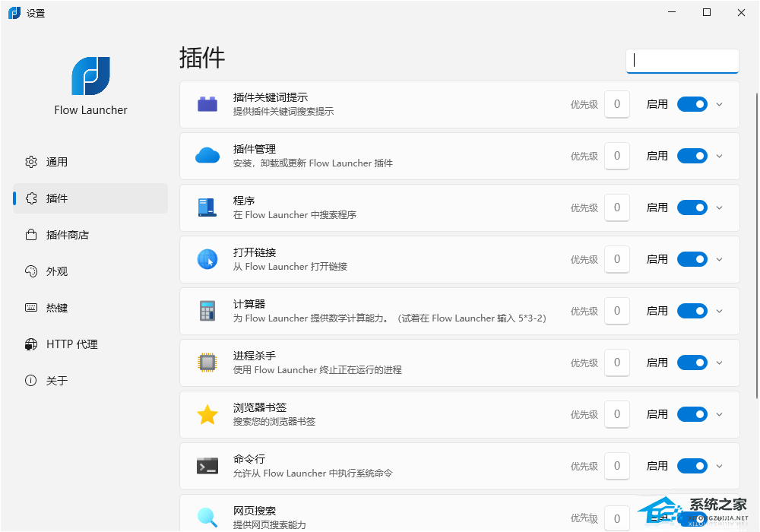
Task: Click the 命令行 plugin description text
Action: [312, 473]
